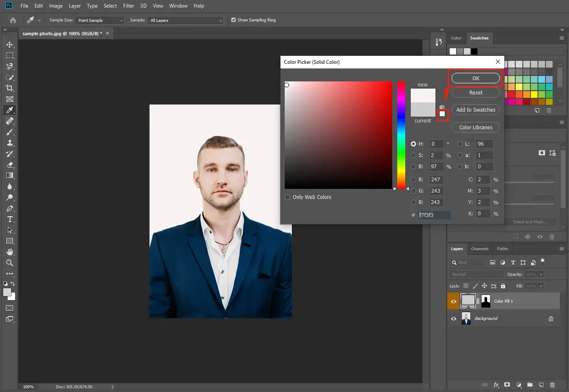This screenshot has height=392, width=569.
Task: Confirm color with OK button
Action: click(476, 78)
